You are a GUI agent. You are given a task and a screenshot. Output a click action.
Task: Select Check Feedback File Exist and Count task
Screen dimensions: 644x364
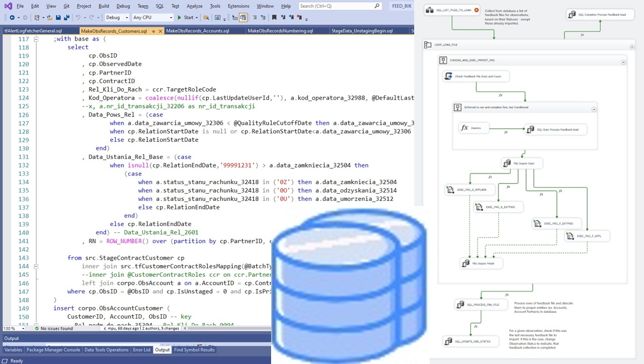pyautogui.click(x=476, y=77)
